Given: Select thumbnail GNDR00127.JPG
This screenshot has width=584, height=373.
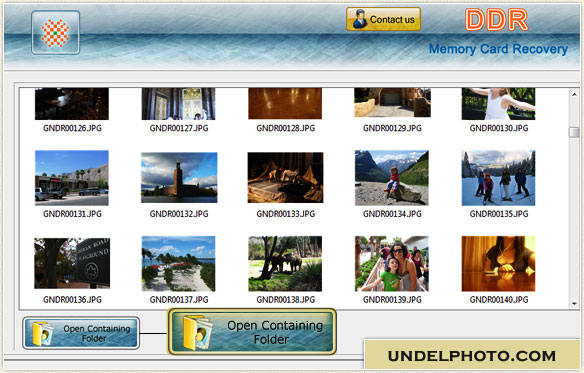Looking at the screenshot, I should (178, 104).
